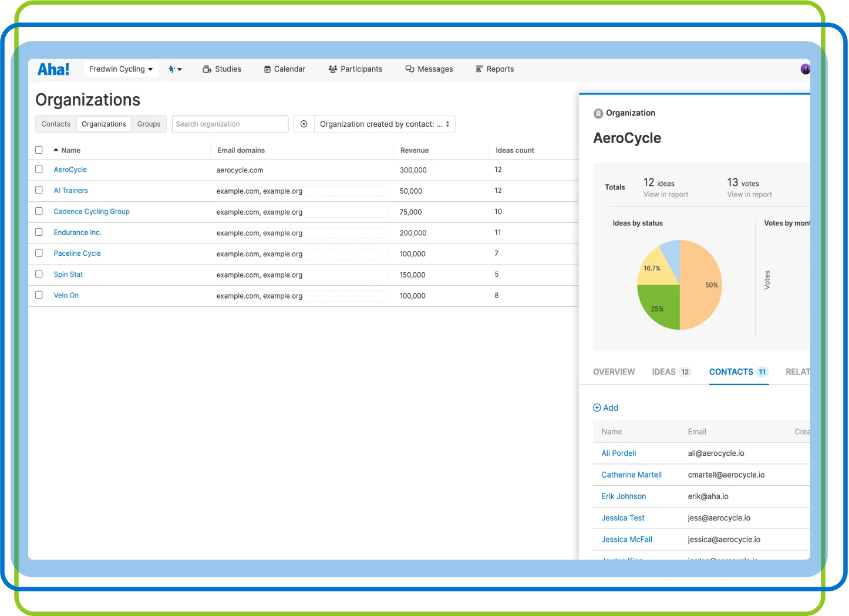
Task: Open the OVERVIEW tab in panel
Action: click(x=614, y=372)
